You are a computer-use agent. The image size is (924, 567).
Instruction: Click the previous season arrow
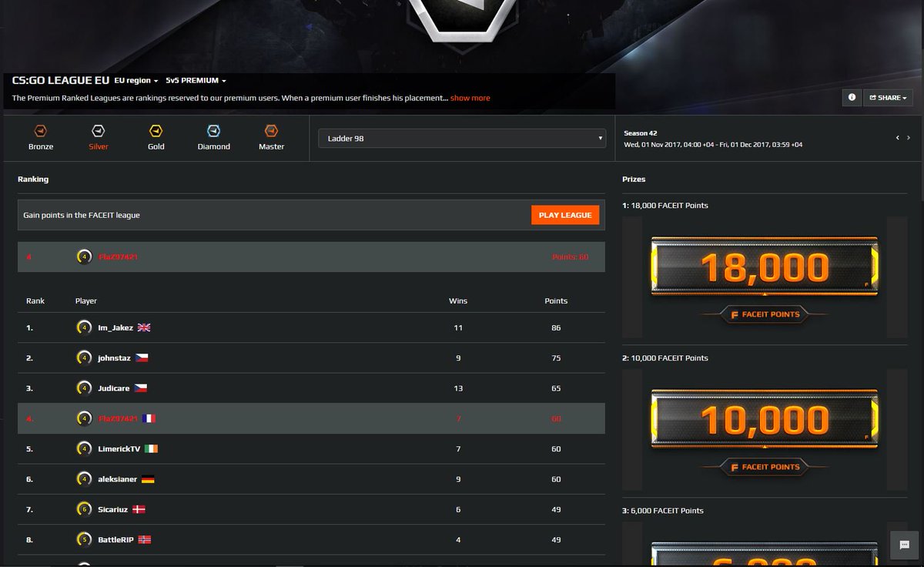tap(897, 137)
